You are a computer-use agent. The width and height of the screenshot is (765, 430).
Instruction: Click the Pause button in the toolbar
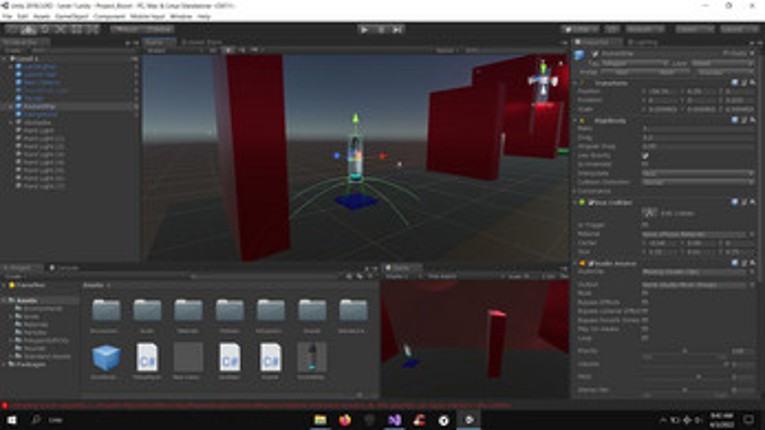(x=381, y=30)
